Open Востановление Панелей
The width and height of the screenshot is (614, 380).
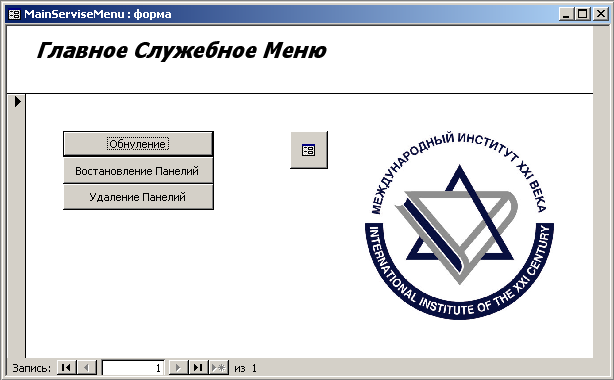138,171
